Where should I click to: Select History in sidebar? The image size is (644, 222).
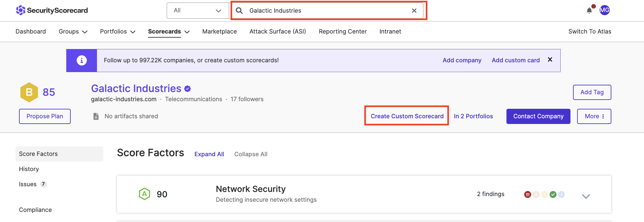point(29,169)
